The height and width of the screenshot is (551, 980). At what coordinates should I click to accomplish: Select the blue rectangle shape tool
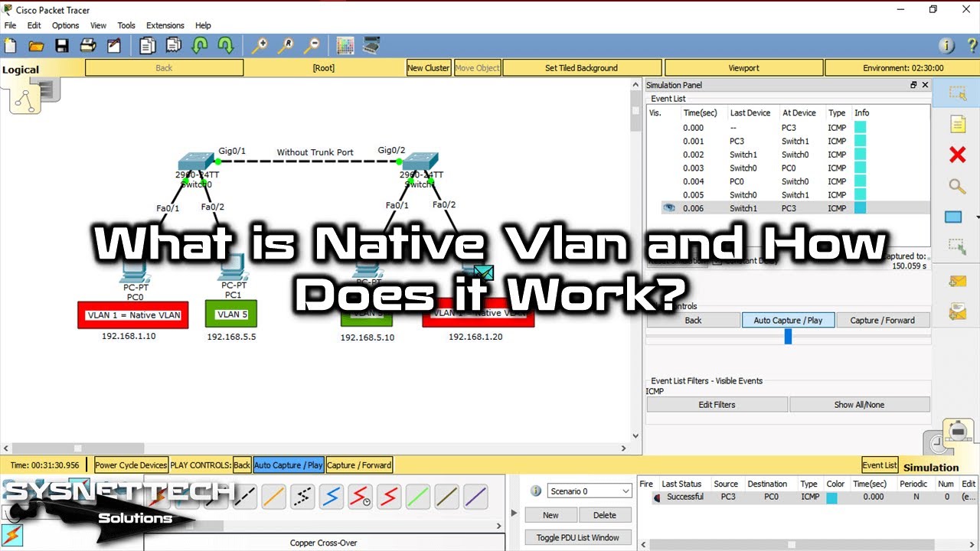click(x=953, y=217)
